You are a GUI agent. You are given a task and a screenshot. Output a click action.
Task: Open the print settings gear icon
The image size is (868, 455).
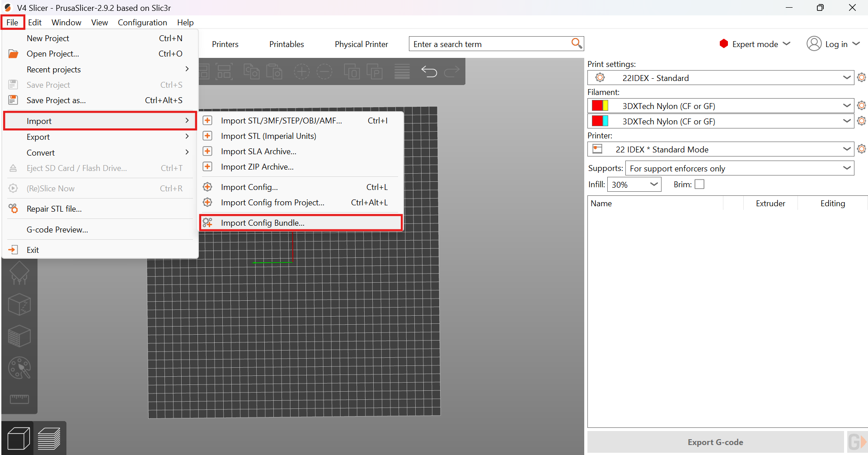[x=862, y=77]
